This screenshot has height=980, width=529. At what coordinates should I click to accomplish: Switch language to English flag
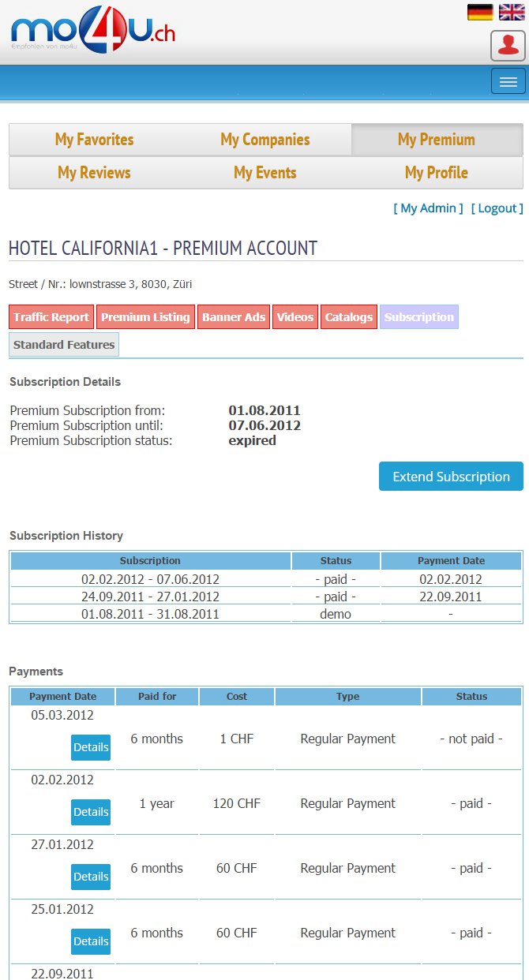click(x=511, y=12)
